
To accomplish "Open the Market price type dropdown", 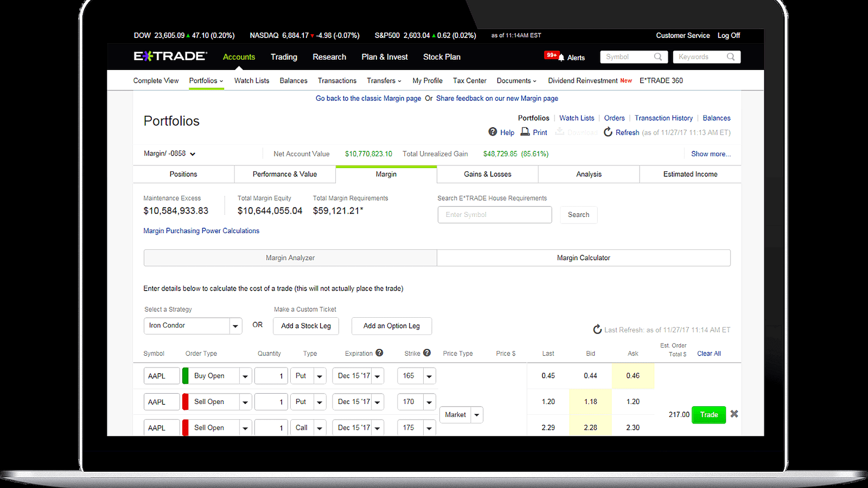I will (461, 415).
